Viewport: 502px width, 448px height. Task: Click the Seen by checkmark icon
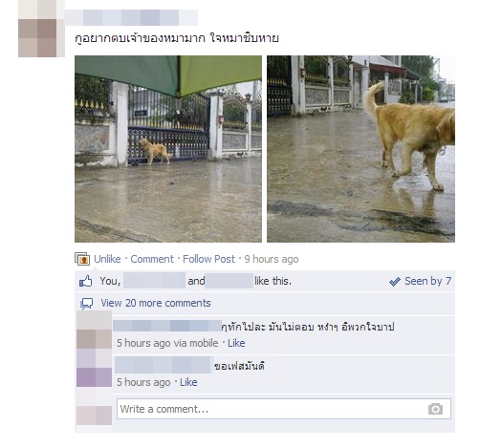(394, 282)
